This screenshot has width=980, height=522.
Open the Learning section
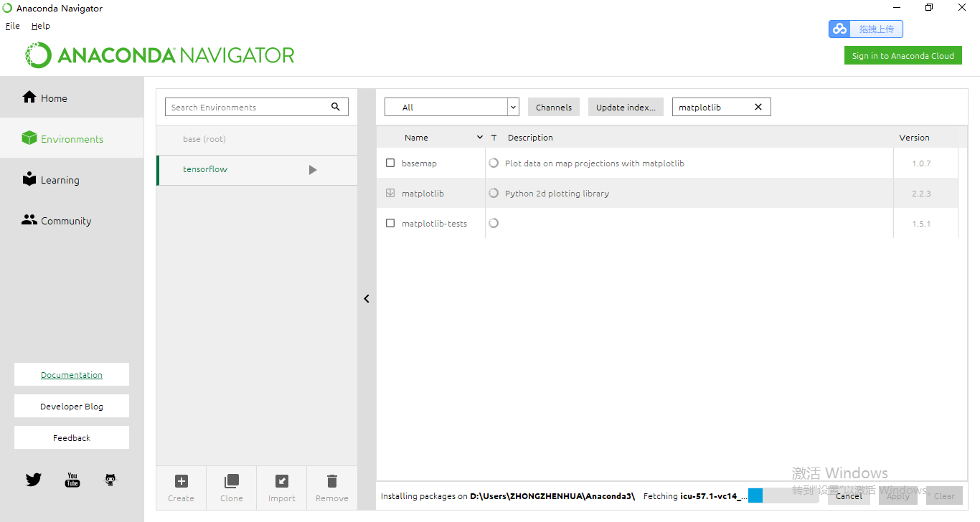click(72, 180)
